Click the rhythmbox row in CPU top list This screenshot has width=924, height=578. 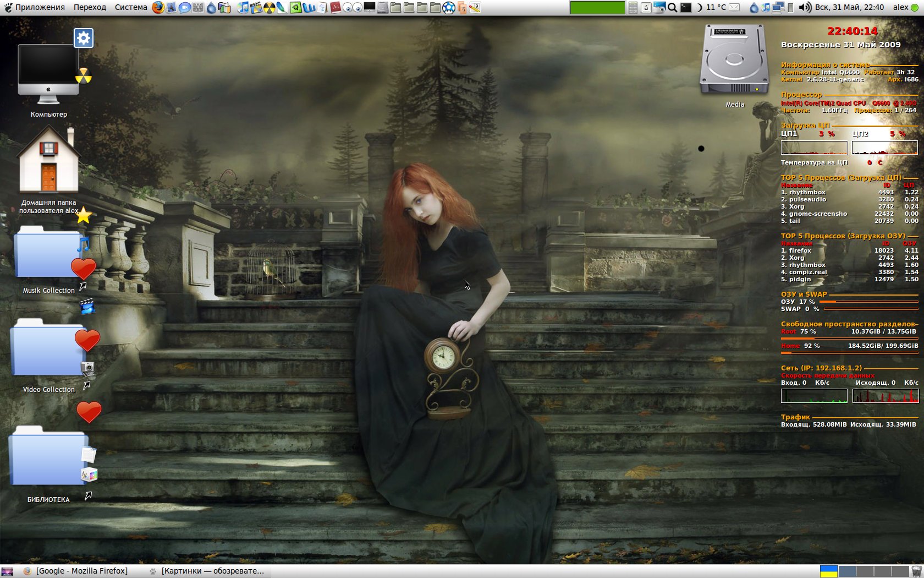click(849, 192)
